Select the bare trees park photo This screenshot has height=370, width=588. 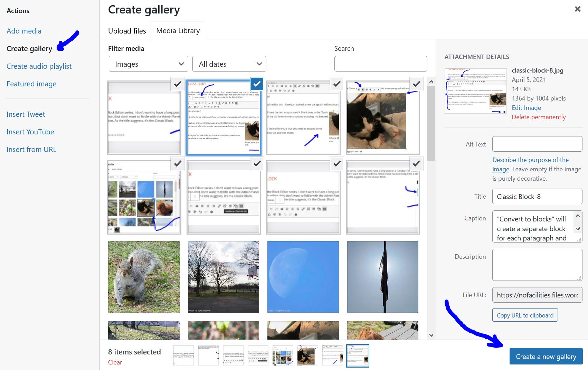pyautogui.click(x=224, y=277)
